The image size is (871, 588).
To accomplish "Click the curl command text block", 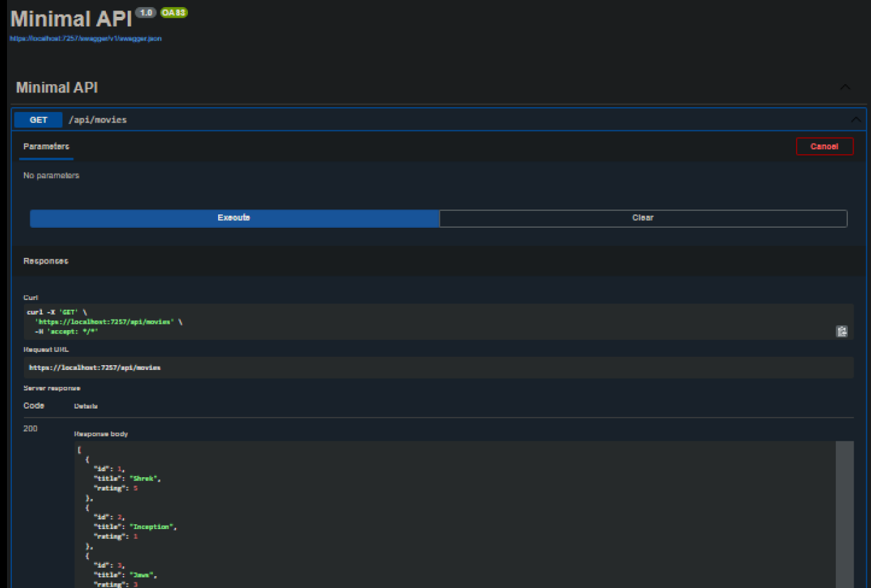I will (x=439, y=322).
